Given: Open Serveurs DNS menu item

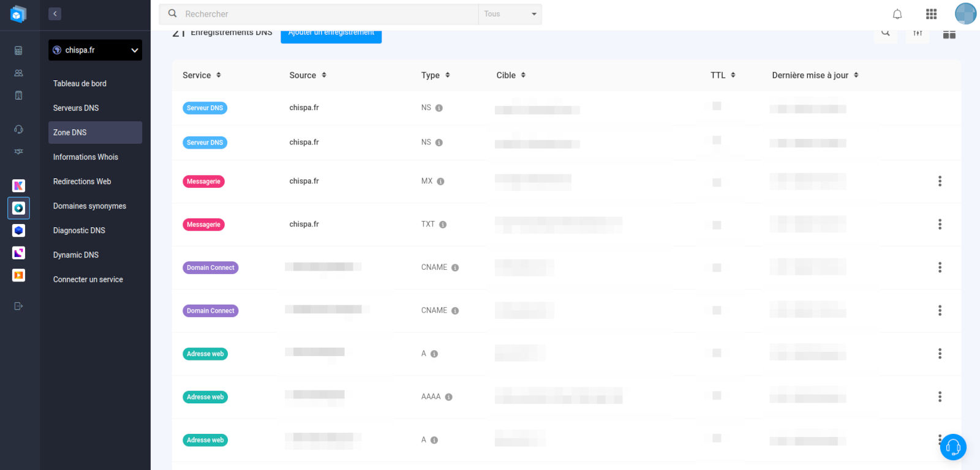Looking at the screenshot, I should click(76, 108).
